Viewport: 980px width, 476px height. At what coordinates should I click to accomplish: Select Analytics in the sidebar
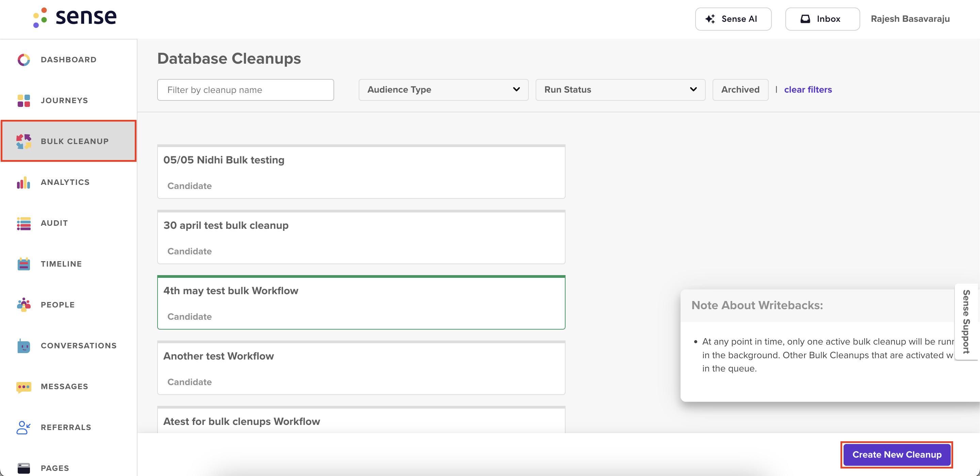click(x=68, y=183)
